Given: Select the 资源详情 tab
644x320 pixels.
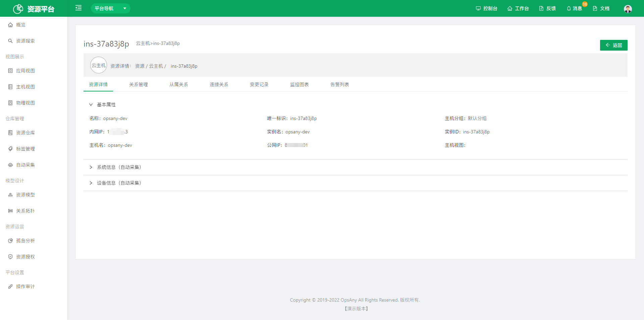Looking at the screenshot, I should (98, 84).
